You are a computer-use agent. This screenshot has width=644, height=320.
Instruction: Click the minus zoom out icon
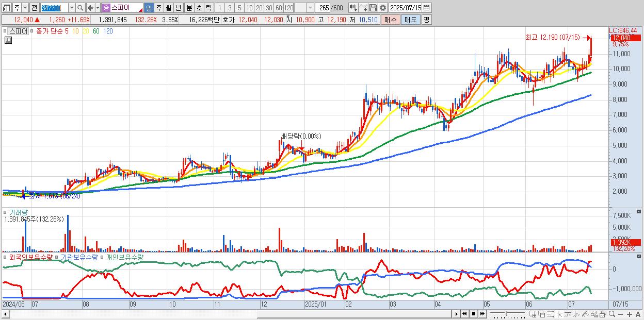point(620,314)
